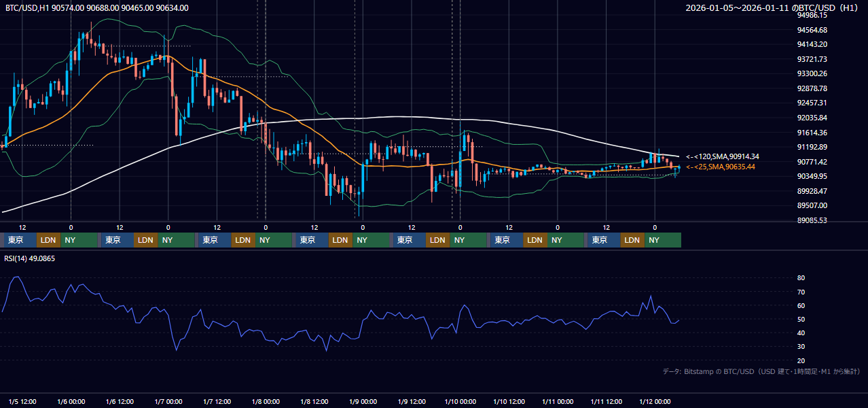Click the 1/9 00:00 time label
This screenshot has height=408, width=868.
(363, 401)
